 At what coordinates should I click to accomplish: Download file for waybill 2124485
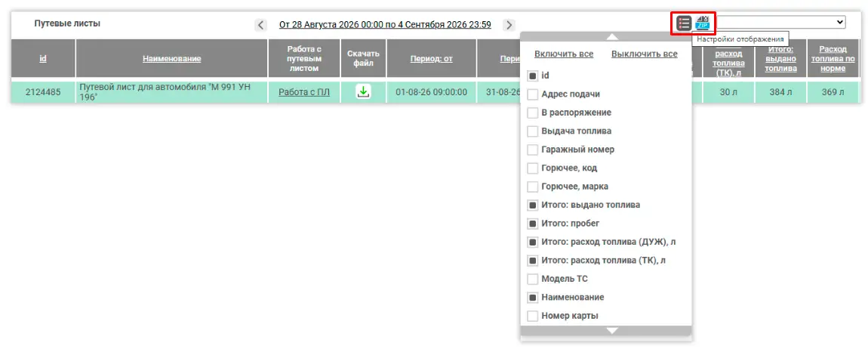click(x=363, y=91)
